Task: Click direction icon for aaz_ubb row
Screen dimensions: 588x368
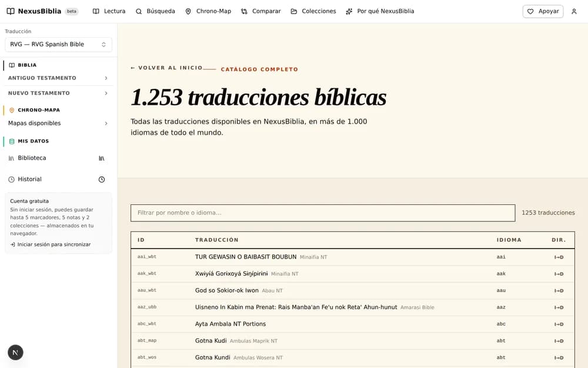Action: pyautogui.click(x=559, y=307)
